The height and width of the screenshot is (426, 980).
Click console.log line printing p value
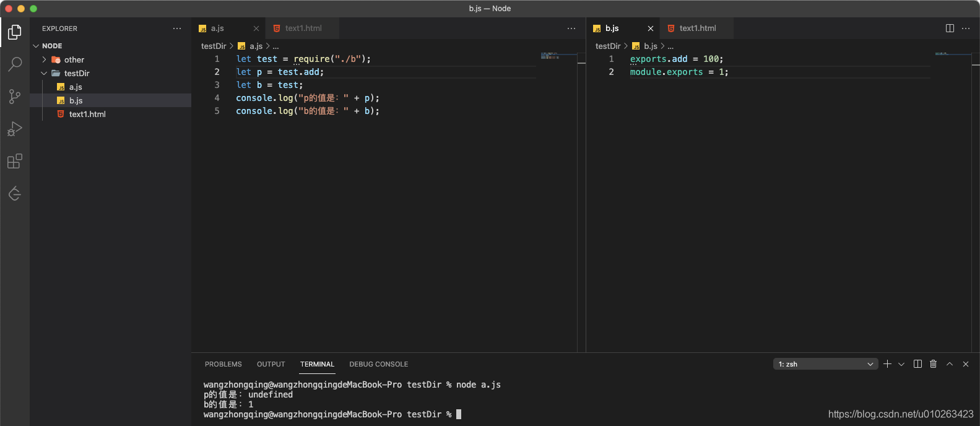308,98
